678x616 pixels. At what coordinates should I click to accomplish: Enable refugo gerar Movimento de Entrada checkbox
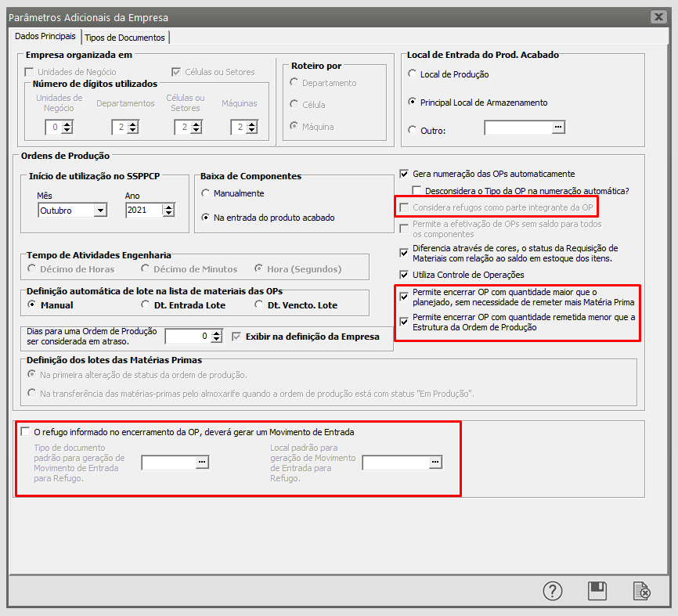pos(27,432)
